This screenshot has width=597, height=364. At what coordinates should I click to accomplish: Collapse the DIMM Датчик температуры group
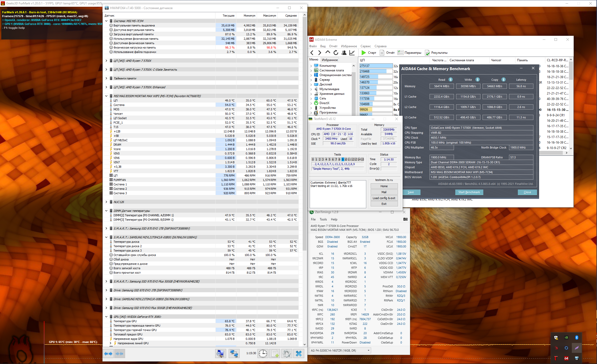pyautogui.click(x=106, y=211)
